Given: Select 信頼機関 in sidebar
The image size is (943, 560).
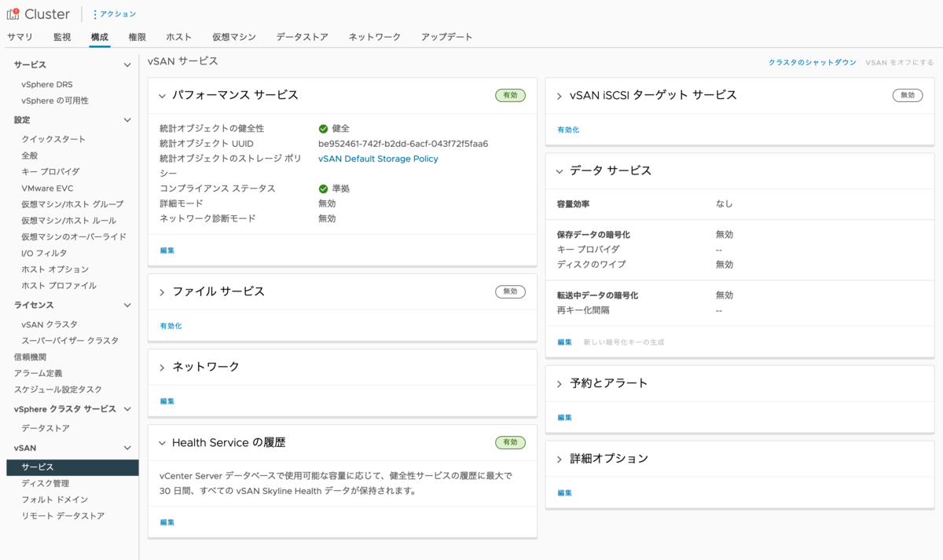Looking at the screenshot, I should 30,357.
